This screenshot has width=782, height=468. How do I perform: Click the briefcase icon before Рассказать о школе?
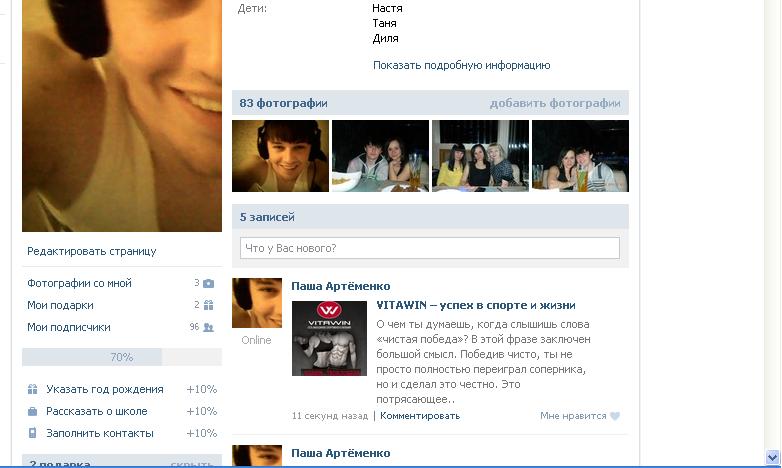point(32,411)
